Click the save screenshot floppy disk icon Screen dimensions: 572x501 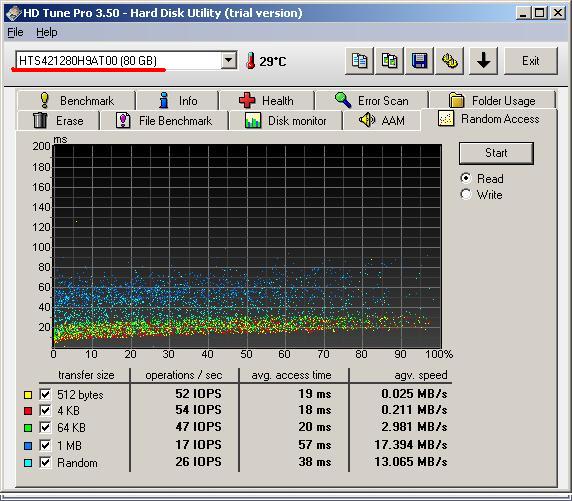click(420, 61)
